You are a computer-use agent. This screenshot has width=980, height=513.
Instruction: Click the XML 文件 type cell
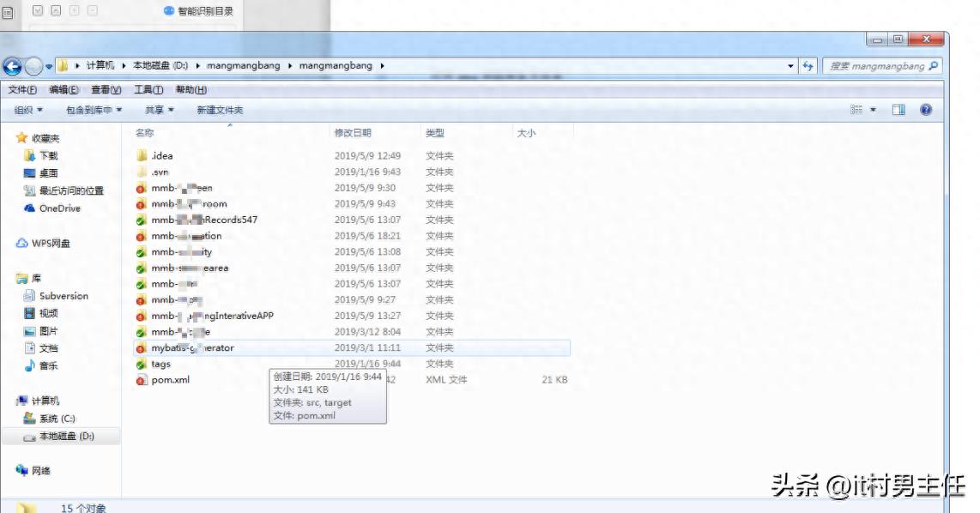point(446,380)
